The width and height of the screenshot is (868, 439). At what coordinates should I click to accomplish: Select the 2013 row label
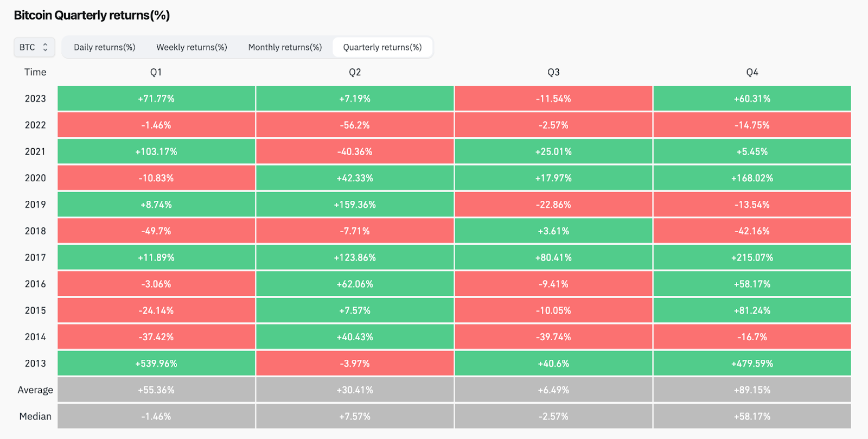pos(35,364)
